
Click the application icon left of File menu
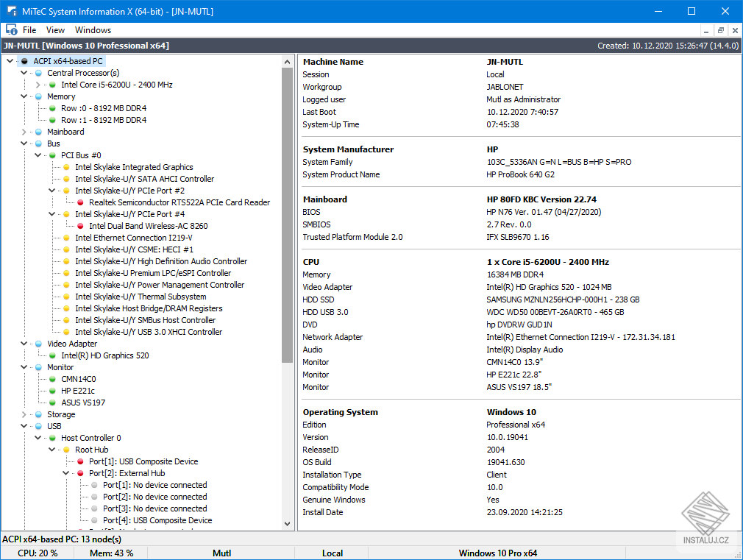[11, 30]
